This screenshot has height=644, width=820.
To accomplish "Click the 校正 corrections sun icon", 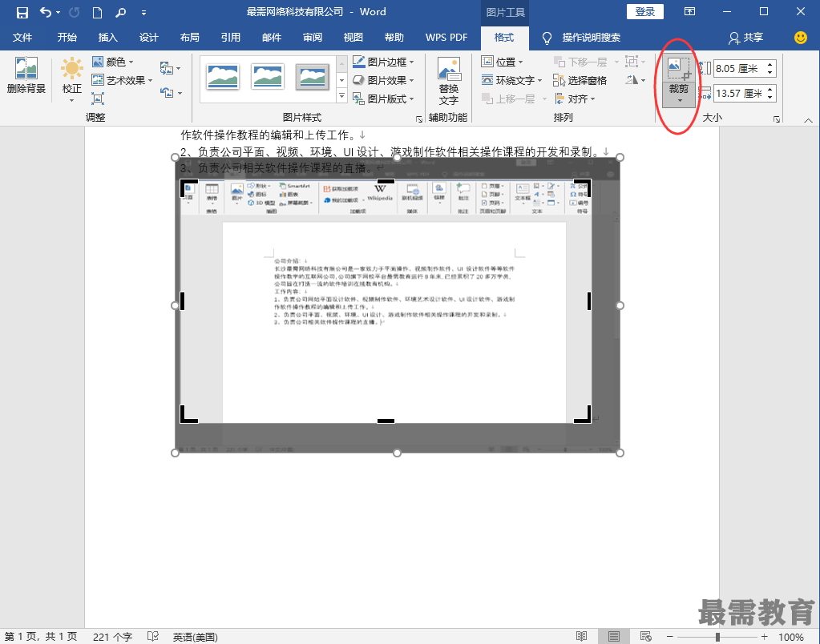I will pos(71,68).
